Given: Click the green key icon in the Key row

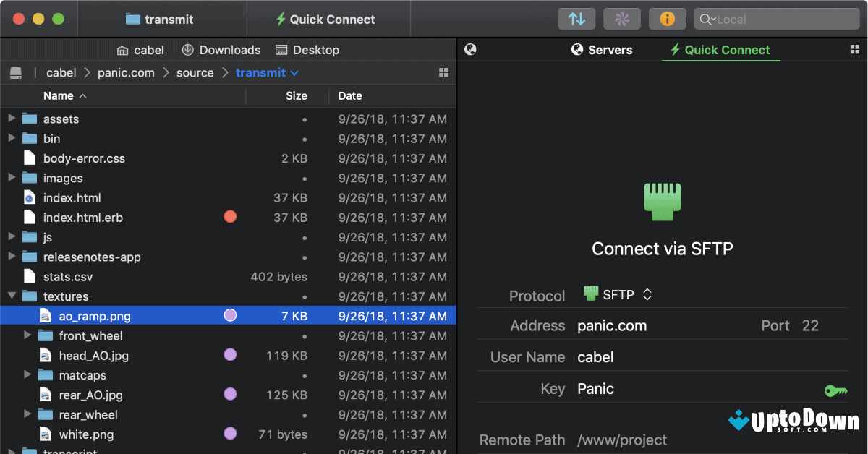Looking at the screenshot, I should [x=836, y=390].
